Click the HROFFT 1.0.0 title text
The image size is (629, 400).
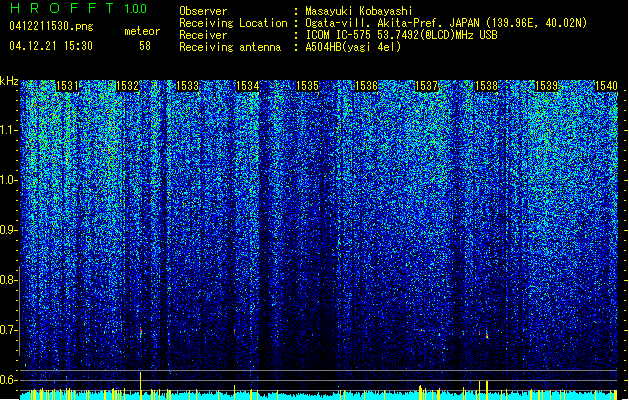point(78,8)
